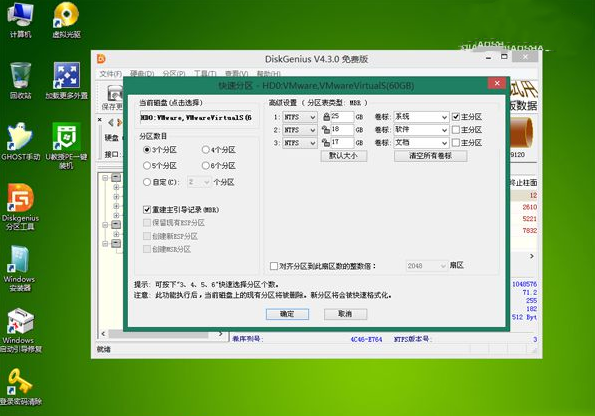The height and width of the screenshot is (416, 595).
Task: Click the red value 2610 in partition table
Action: pos(529,207)
